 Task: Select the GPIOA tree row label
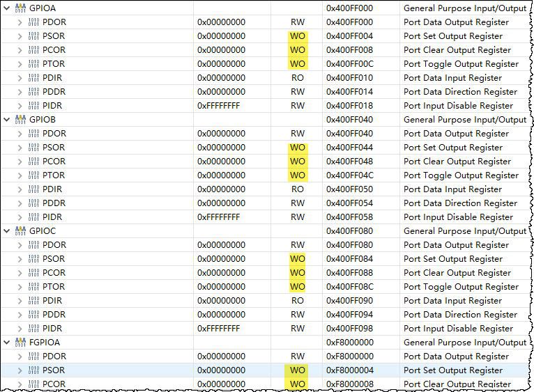[43, 8]
